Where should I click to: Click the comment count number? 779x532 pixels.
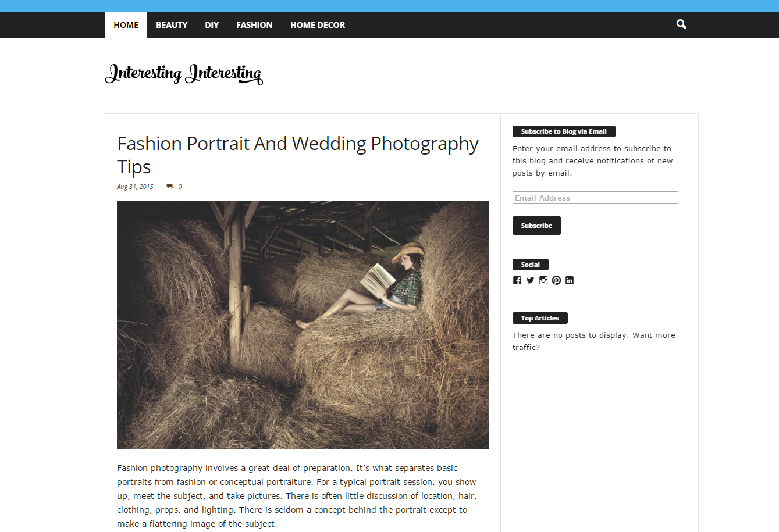tap(180, 187)
